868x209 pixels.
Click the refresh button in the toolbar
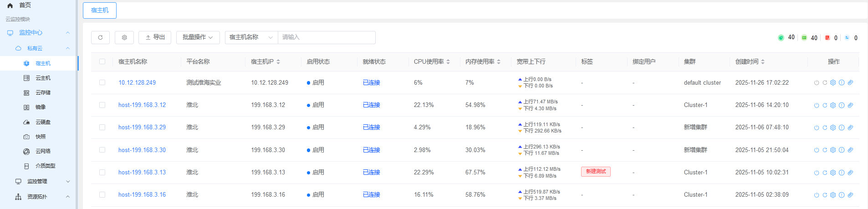pyautogui.click(x=100, y=37)
